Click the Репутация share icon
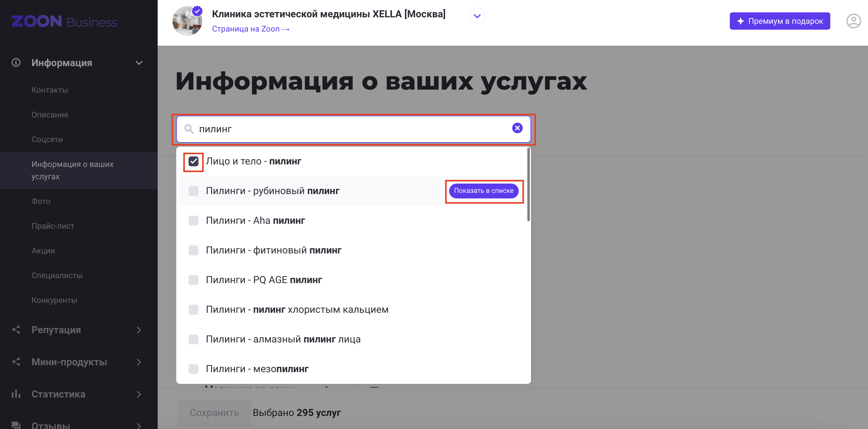 click(16, 329)
